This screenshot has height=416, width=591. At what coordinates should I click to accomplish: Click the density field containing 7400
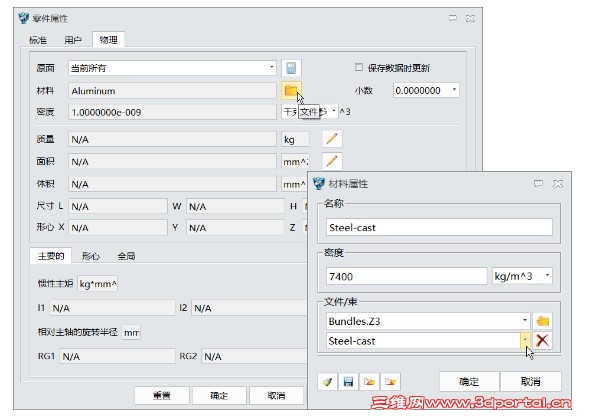click(x=406, y=276)
